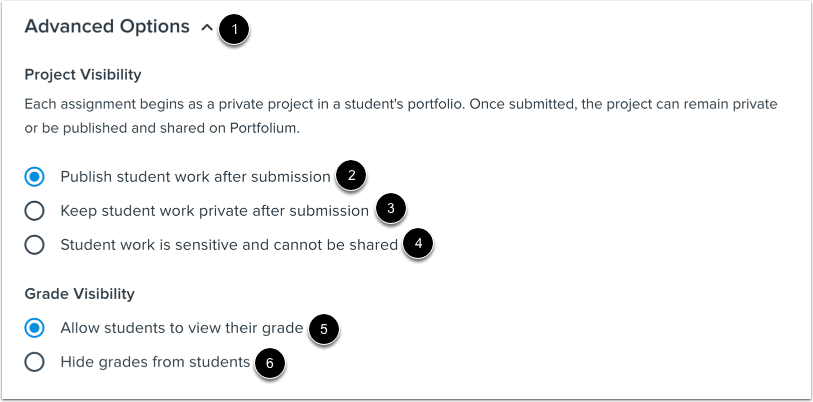Collapse Advanced Options using the chevron arrow

(x=206, y=29)
